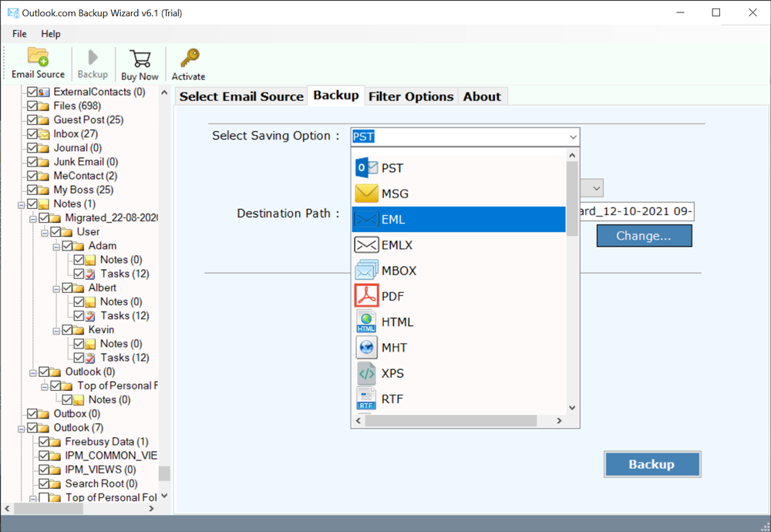Click the ExternalContacts folder icon

(44, 92)
